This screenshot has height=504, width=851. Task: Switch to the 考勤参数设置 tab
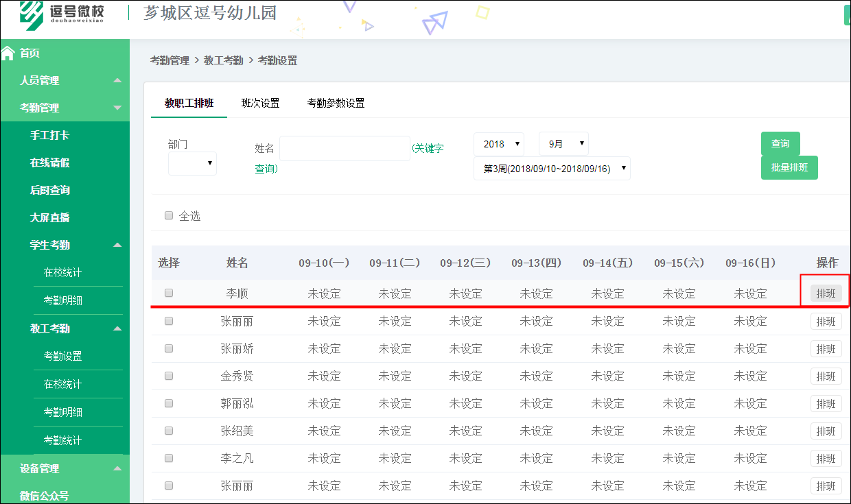(x=336, y=102)
